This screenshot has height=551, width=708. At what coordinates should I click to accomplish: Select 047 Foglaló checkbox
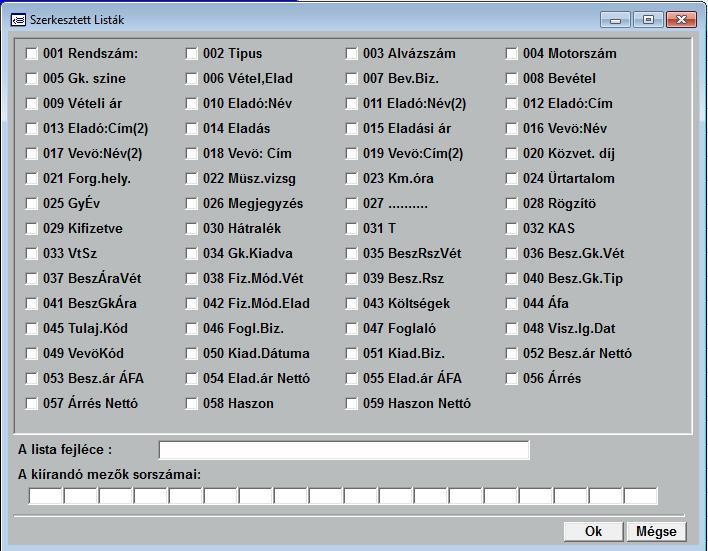coord(351,328)
